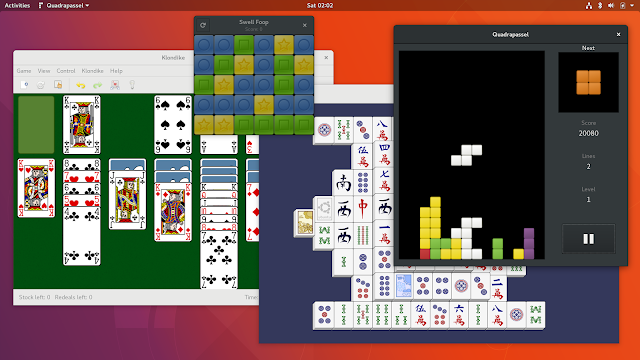Click the Lines count label in Quadrapassel

click(x=588, y=156)
